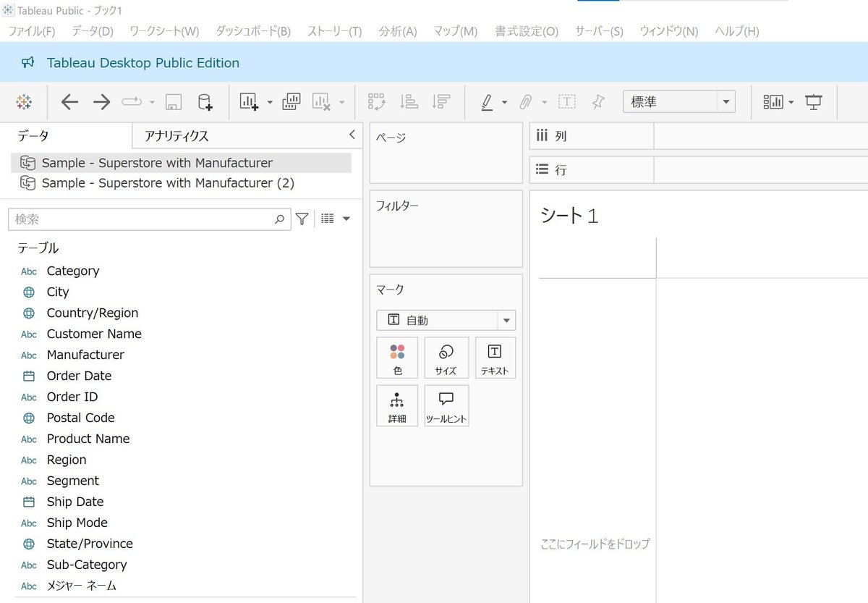Click the Save disk icon
This screenshot has width=868, height=603.
coord(174,102)
